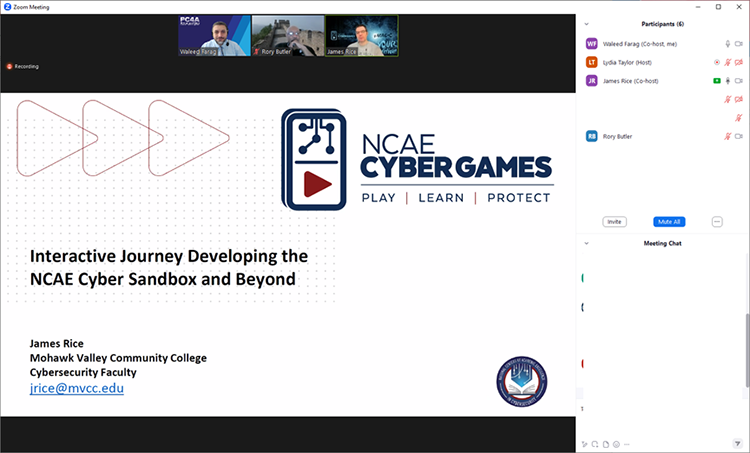Collapse the Participants panel chevron
The image size is (750, 453).
586,24
